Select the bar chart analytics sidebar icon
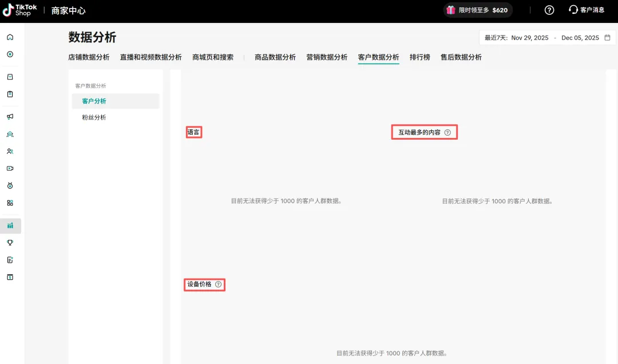Screen dimensions: 618x364 coord(10,225)
